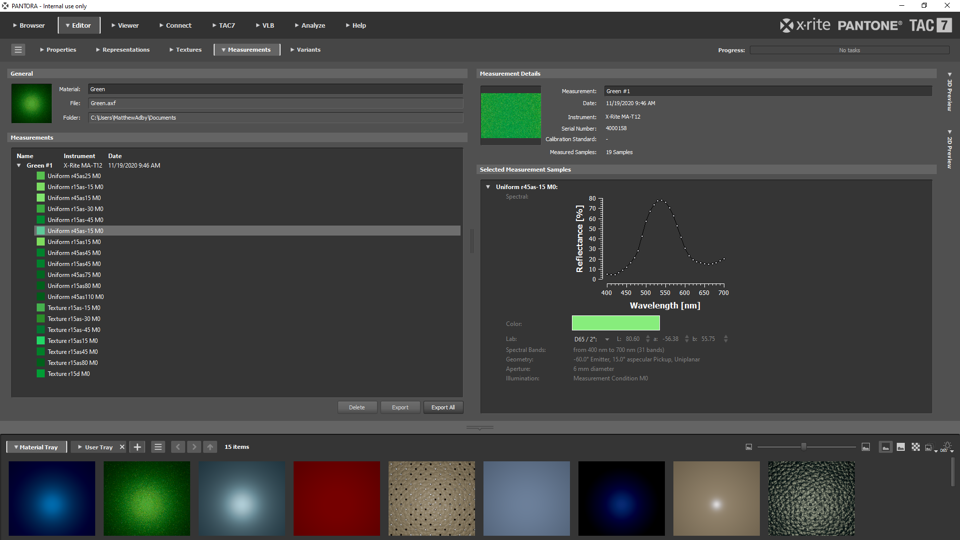Click the Export All button

tap(442, 407)
